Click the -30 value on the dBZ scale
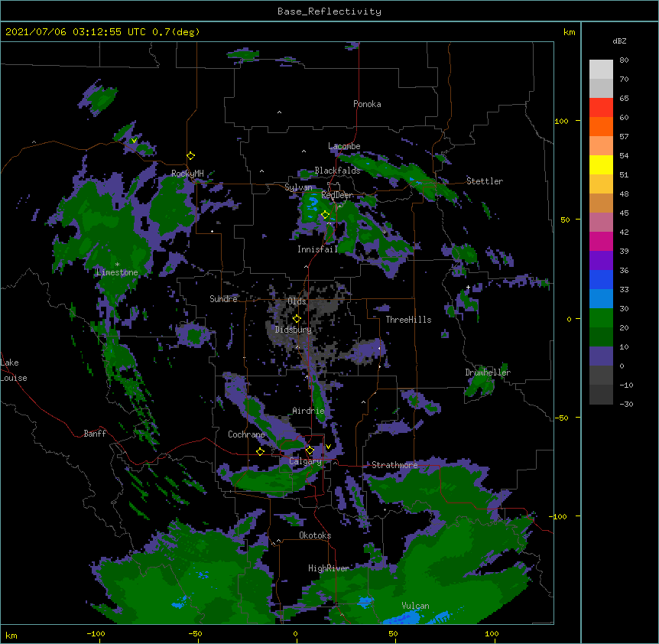The image size is (659, 644). (626, 404)
